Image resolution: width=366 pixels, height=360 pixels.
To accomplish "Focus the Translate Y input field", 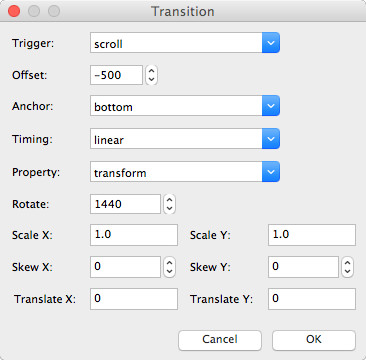I will pos(312,299).
